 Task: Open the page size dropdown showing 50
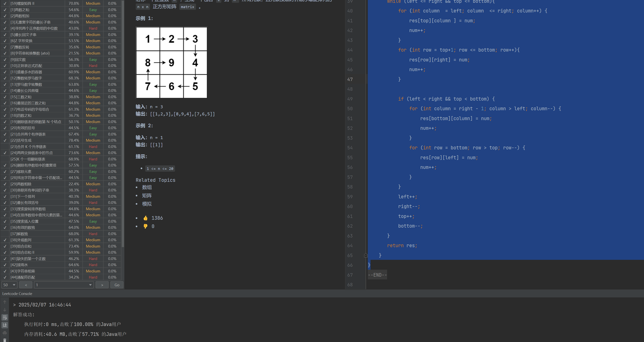(x=9, y=285)
